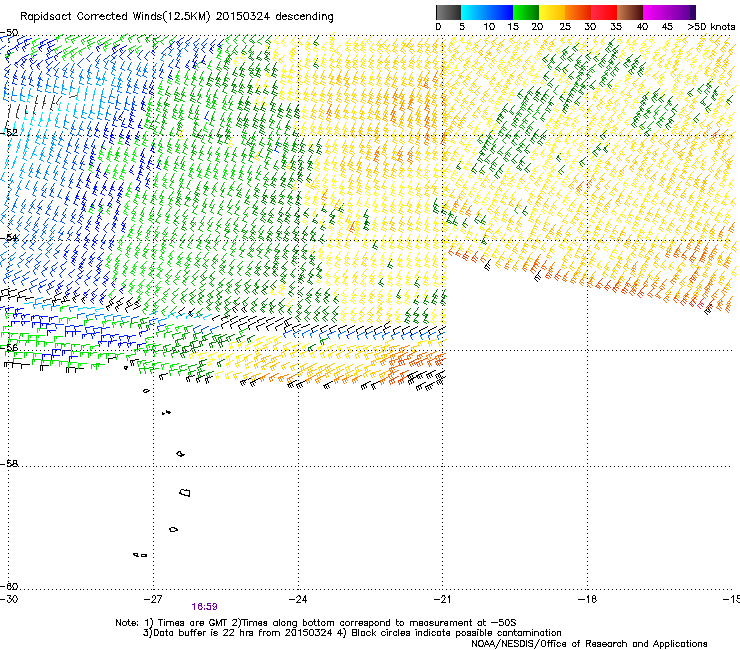Click the -60 latitude axis label
740x650 pixels.
click(9, 586)
